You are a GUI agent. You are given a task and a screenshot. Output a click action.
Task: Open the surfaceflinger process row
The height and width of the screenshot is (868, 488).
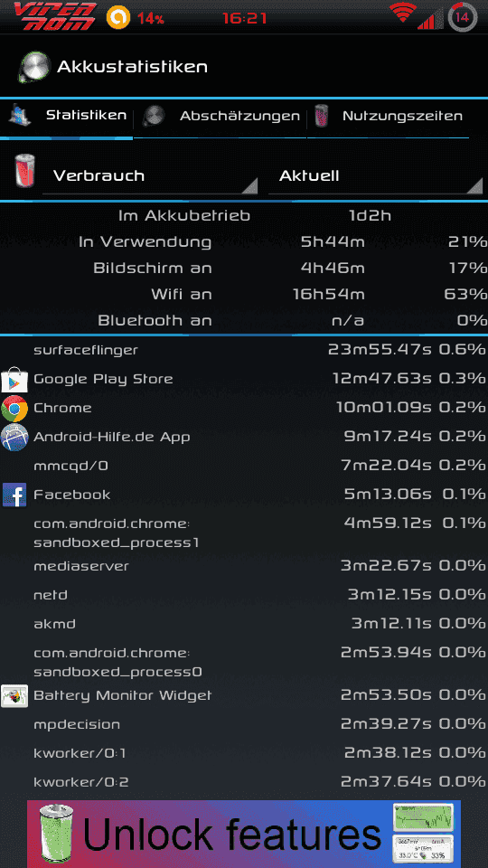point(244,350)
